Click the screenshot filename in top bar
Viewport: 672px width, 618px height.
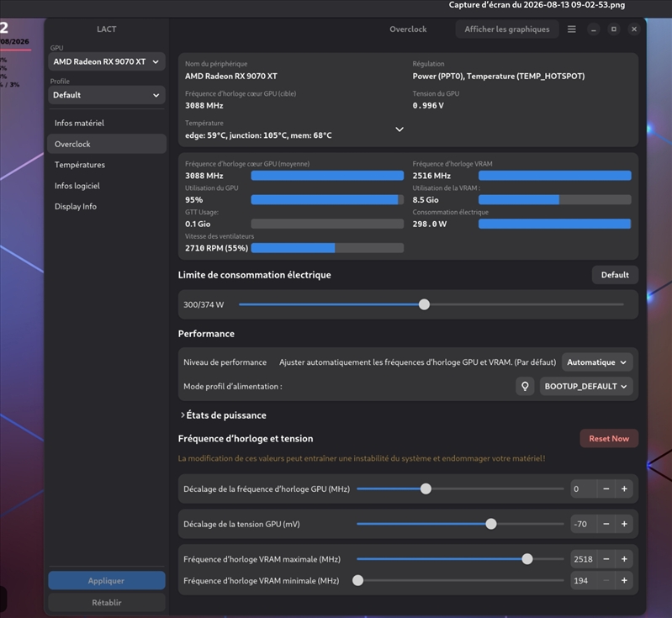pos(537,5)
